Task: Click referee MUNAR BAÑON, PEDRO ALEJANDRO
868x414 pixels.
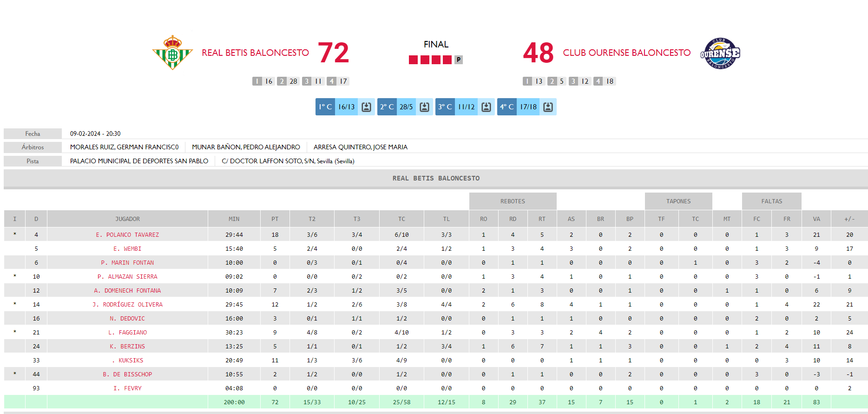Action: (x=246, y=147)
